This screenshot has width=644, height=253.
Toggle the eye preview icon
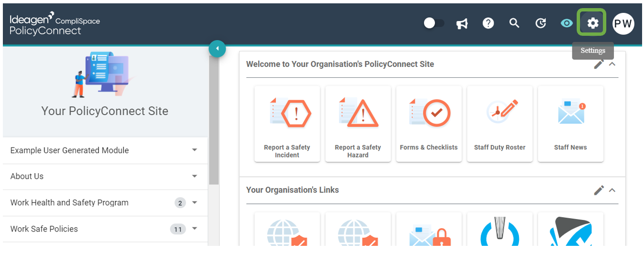[567, 23]
